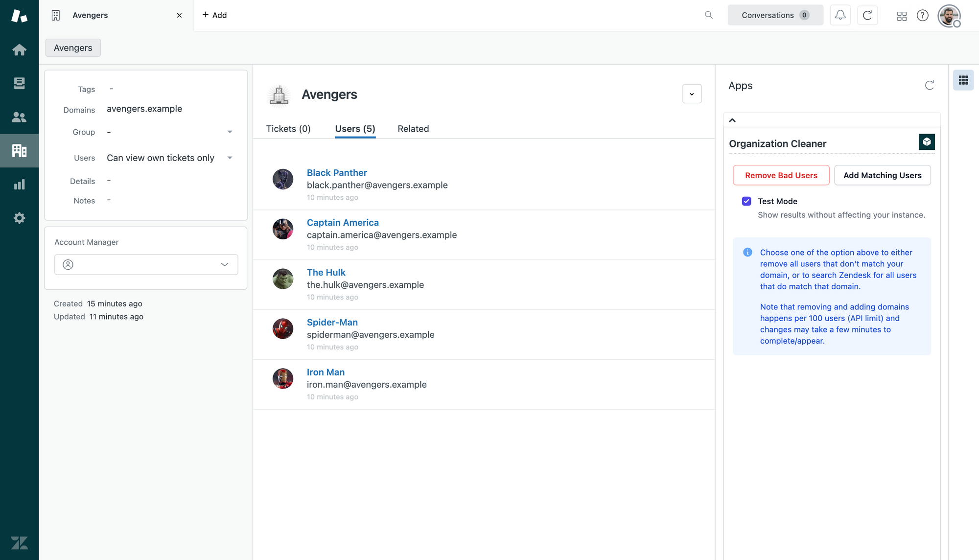
Task: Click the search magnifier icon
Action: coord(708,15)
